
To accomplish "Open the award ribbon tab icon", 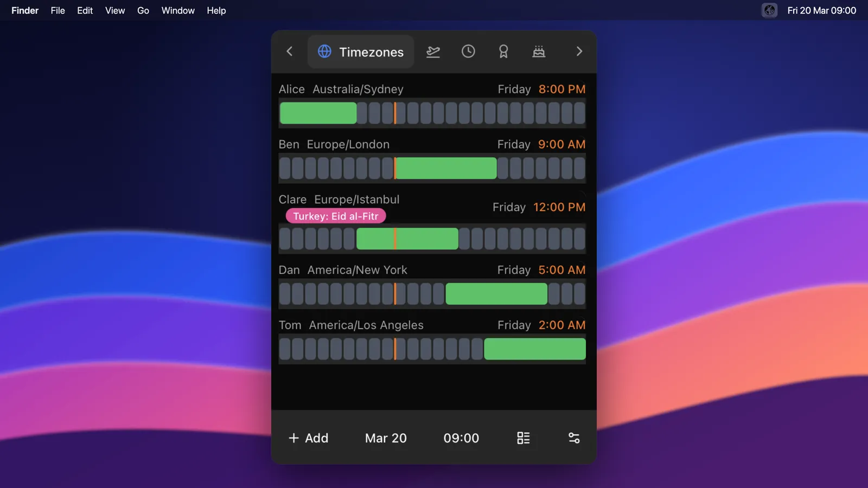I will click(503, 52).
